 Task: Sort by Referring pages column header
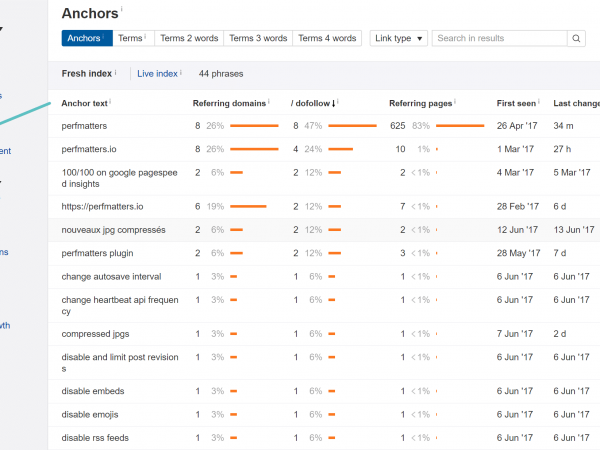[420, 103]
